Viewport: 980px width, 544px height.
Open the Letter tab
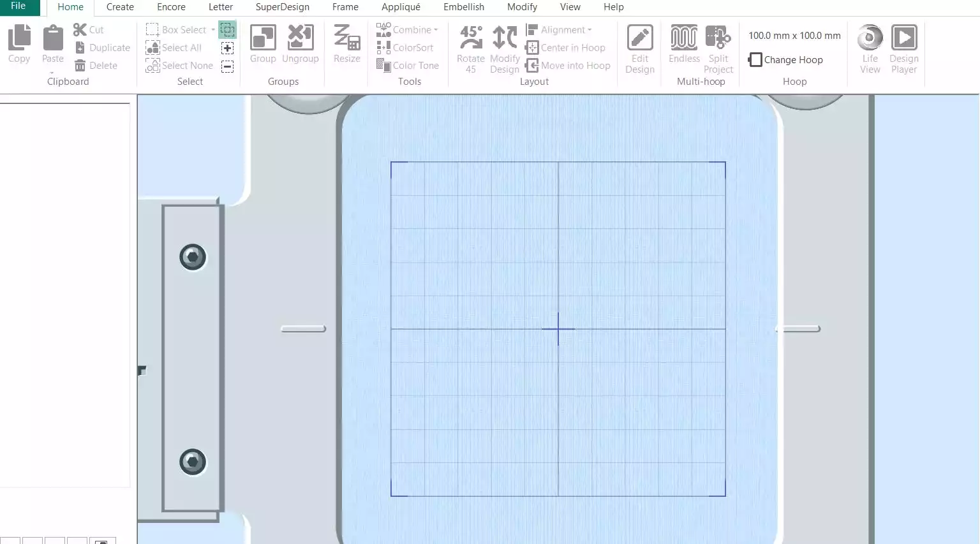[221, 7]
